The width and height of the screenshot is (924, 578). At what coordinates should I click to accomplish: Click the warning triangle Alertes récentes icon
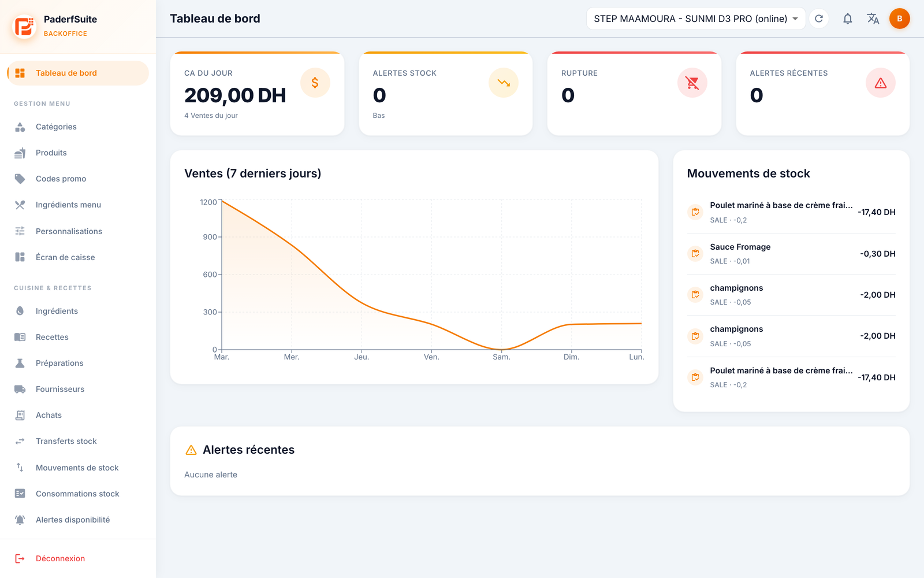pyautogui.click(x=880, y=83)
